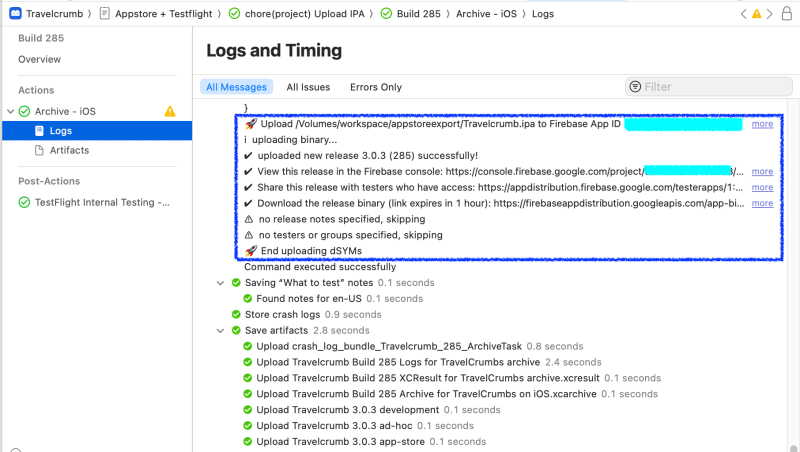Click the Appstore + Testflight workflow icon

point(105,14)
